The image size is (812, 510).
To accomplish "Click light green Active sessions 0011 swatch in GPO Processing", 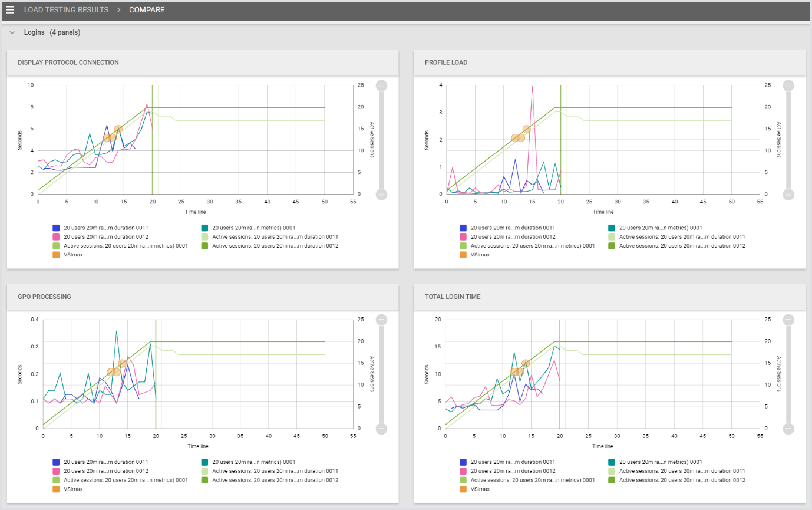I will pos(204,471).
